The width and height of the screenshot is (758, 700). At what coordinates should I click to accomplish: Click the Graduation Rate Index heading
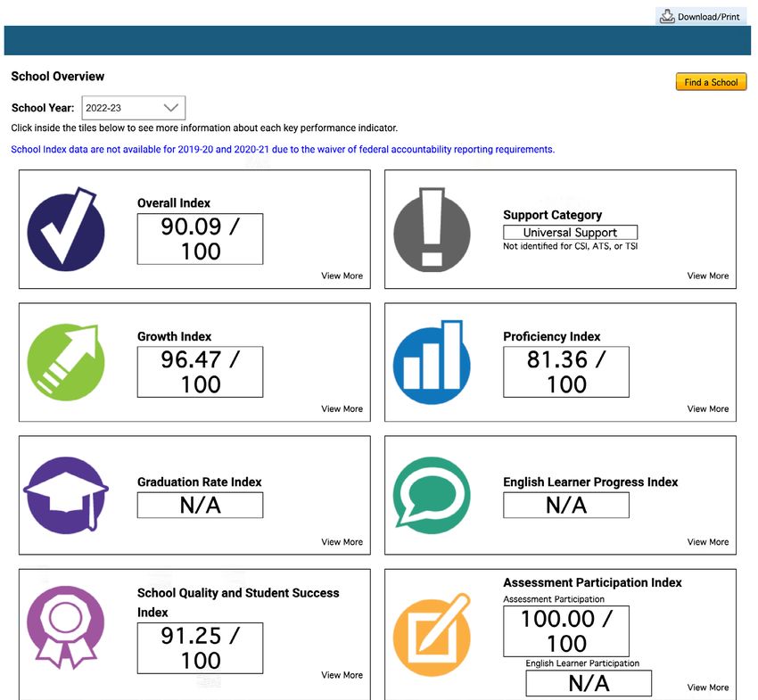pos(199,482)
